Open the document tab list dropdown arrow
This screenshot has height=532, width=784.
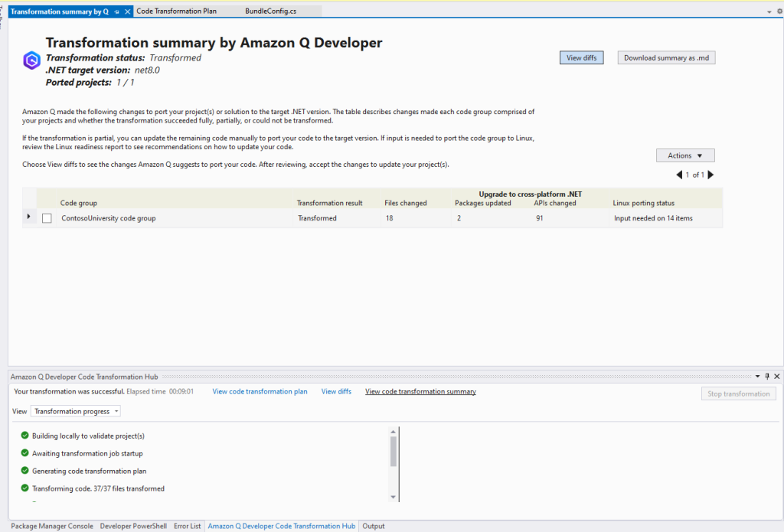click(769, 11)
